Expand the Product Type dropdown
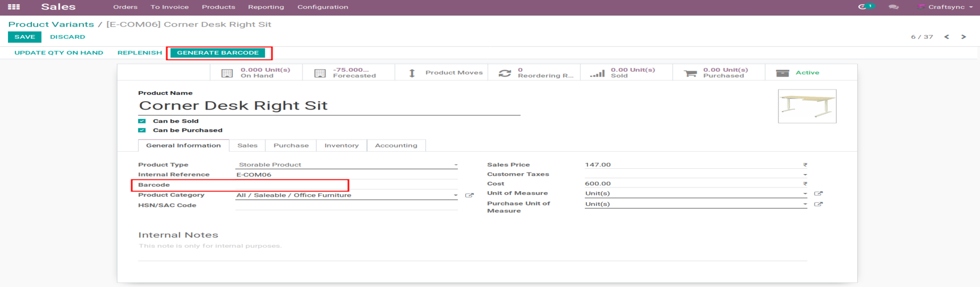Viewport: 980px width, 287px height. [346, 165]
